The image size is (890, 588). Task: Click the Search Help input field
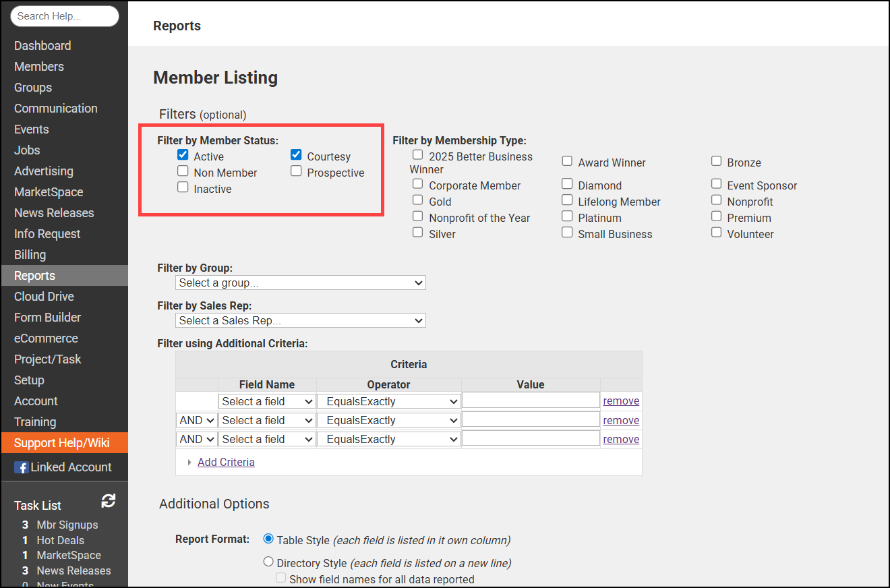pos(65,16)
